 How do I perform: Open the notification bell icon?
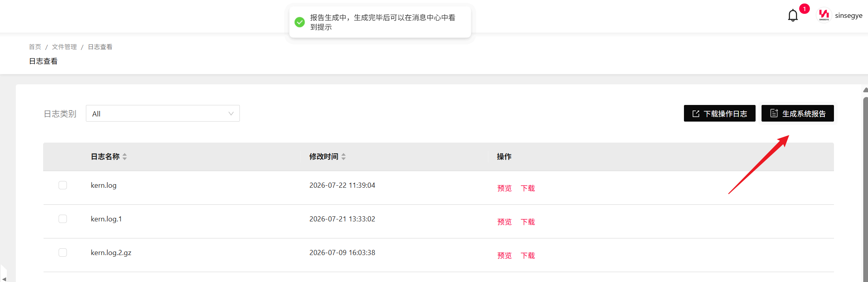tap(792, 15)
